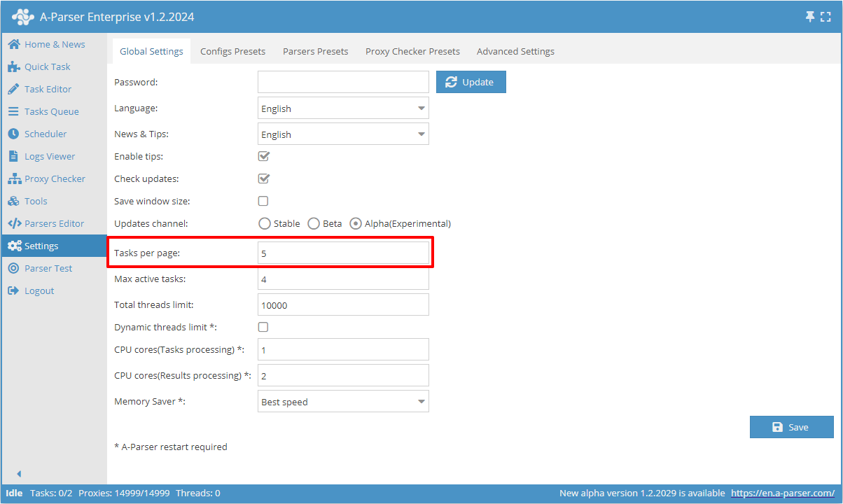
Task: Enable Dynamic threads limit checkbox
Action: click(263, 327)
